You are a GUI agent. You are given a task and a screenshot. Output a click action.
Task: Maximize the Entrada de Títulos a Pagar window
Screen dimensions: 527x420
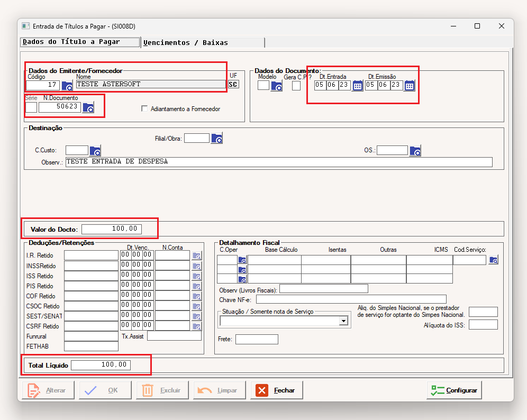477,26
